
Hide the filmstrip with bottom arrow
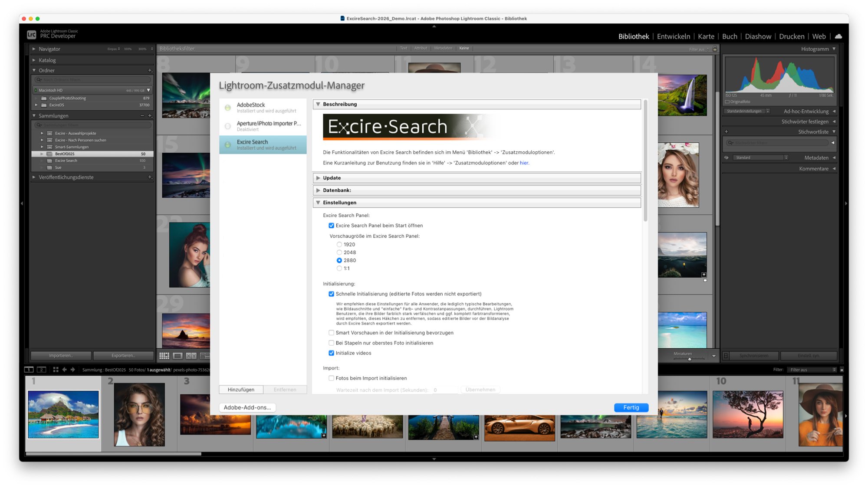(434, 459)
